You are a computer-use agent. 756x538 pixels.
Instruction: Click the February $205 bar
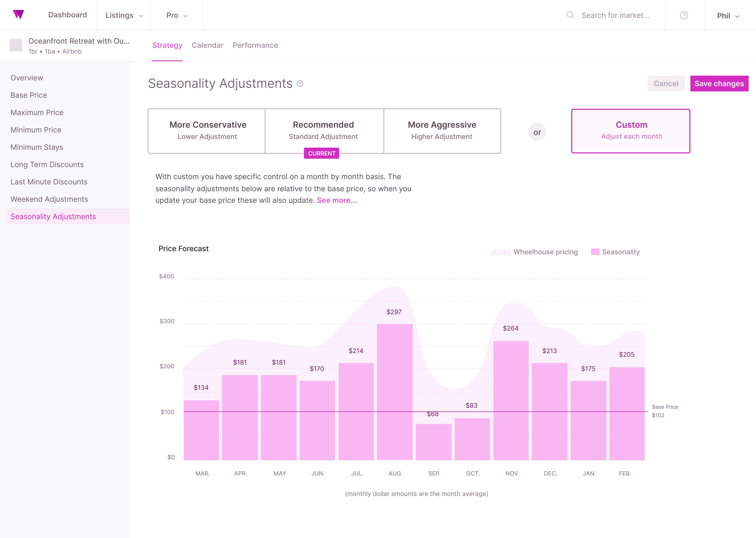point(627,414)
